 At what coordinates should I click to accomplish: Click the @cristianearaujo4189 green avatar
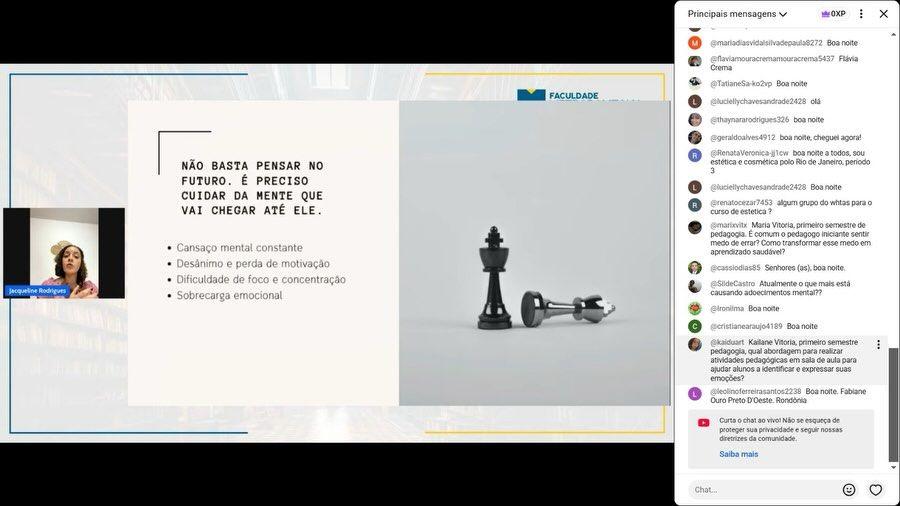[x=695, y=326]
